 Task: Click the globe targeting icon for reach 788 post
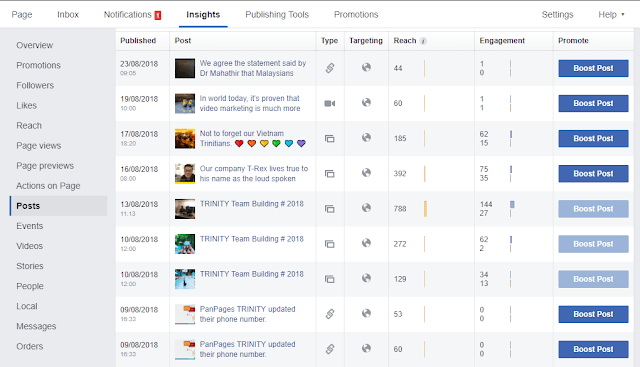(366, 207)
